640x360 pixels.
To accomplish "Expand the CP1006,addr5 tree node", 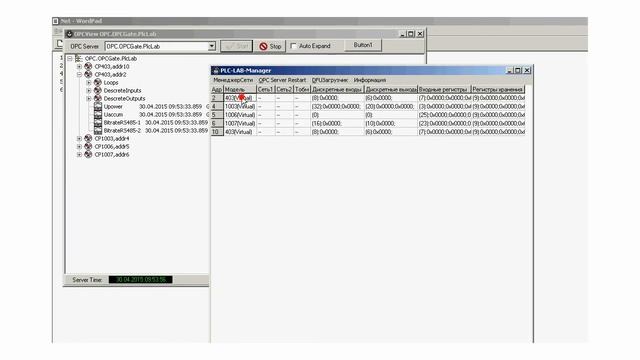I will point(79,147).
